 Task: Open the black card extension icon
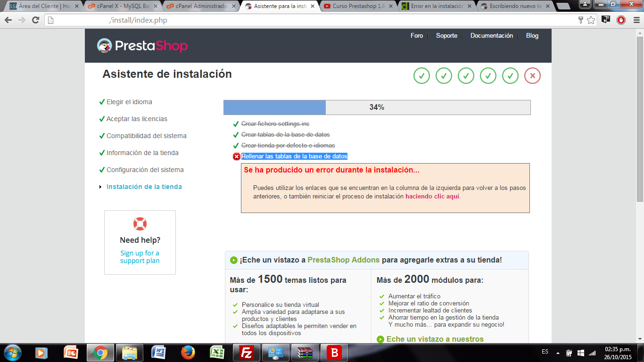(x=606, y=20)
